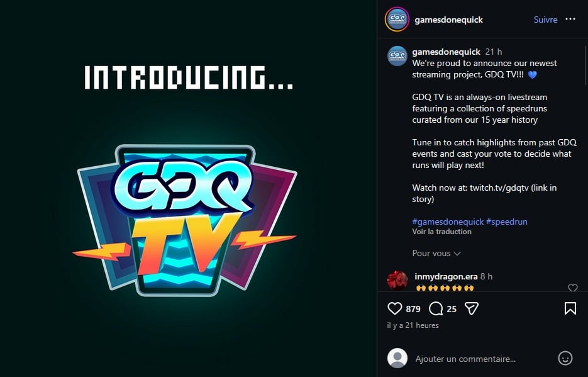
Task: Click gamesdonequick avatar beside the caption
Action: pyautogui.click(x=397, y=56)
